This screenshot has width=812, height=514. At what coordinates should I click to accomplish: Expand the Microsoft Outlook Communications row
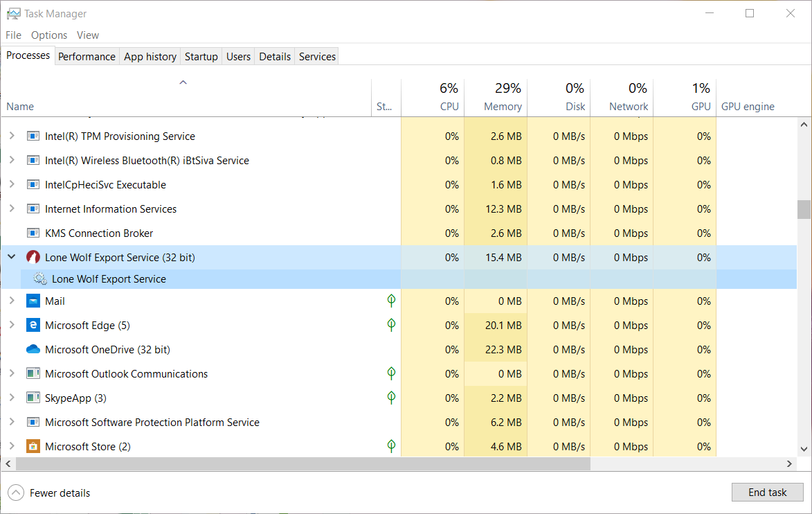12,373
